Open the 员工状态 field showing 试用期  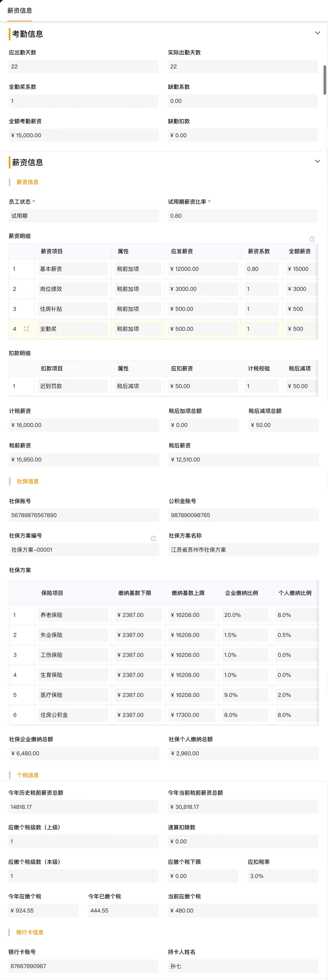(x=83, y=216)
